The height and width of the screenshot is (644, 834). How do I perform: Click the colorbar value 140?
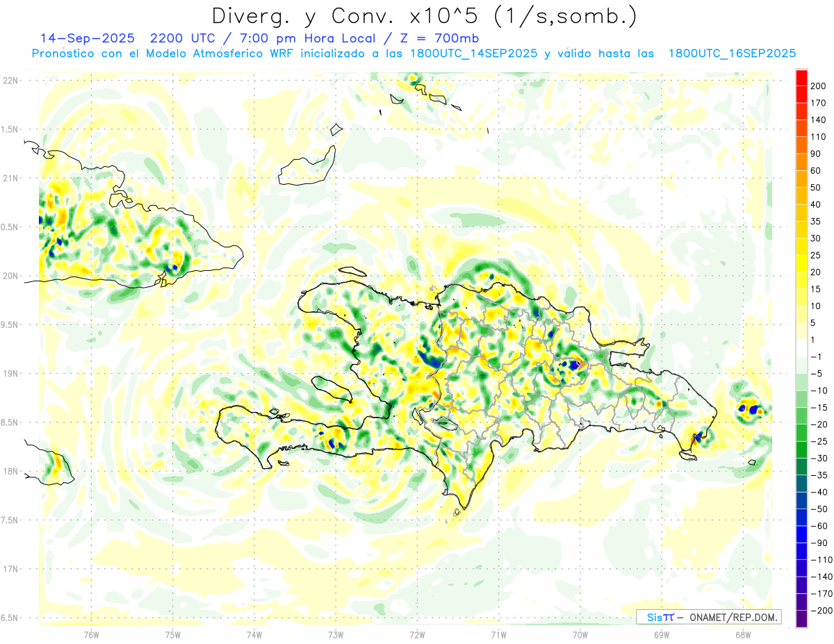[819, 119]
